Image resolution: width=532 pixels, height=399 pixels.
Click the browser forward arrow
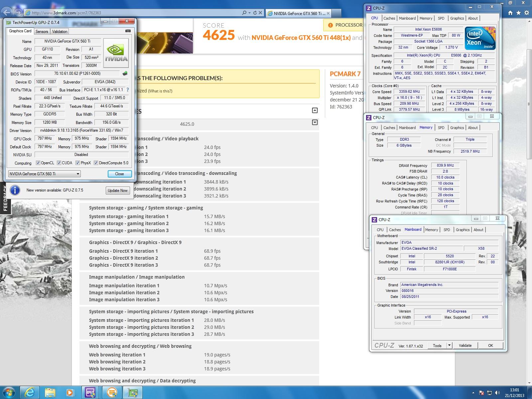[x=18, y=13]
